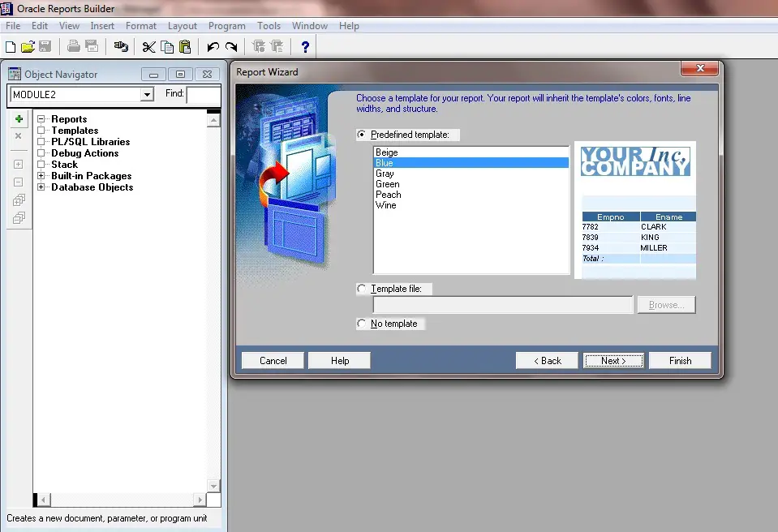Select the Peach template
This screenshot has height=532, width=778.
pyautogui.click(x=471, y=195)
